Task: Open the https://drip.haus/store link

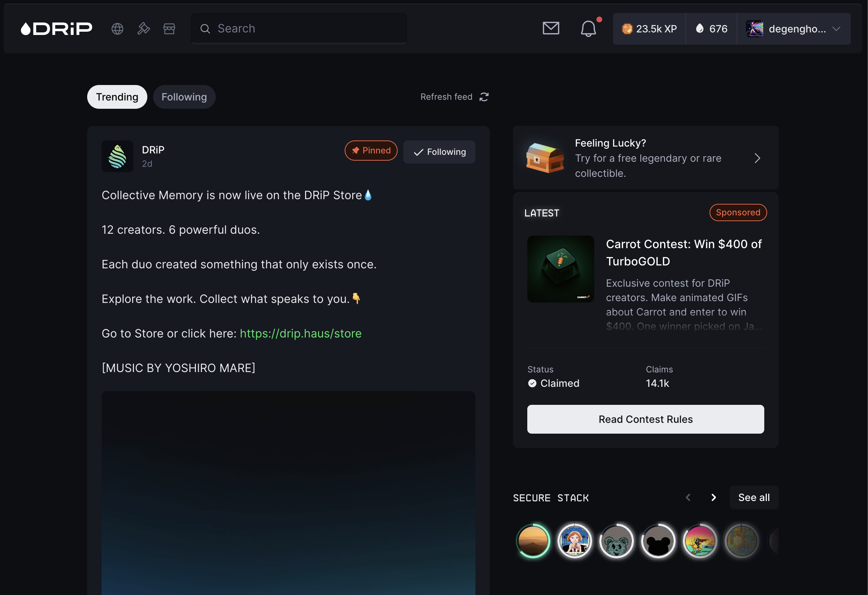Action: pyautogui.click(x=301, y=333)
